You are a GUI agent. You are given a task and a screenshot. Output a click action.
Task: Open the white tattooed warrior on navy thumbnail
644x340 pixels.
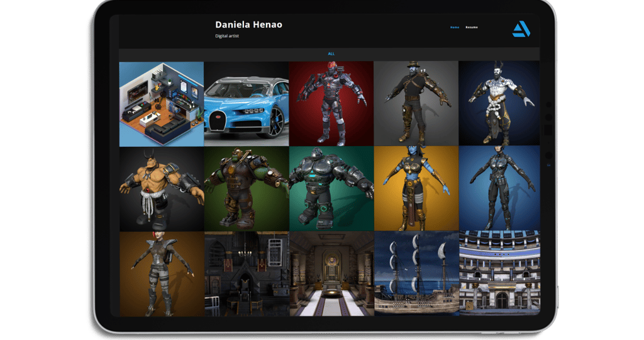click(x=499, y=103)
